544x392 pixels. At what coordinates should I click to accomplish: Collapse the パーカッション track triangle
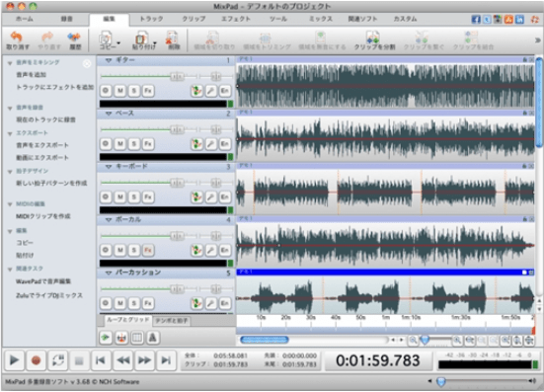109,273
